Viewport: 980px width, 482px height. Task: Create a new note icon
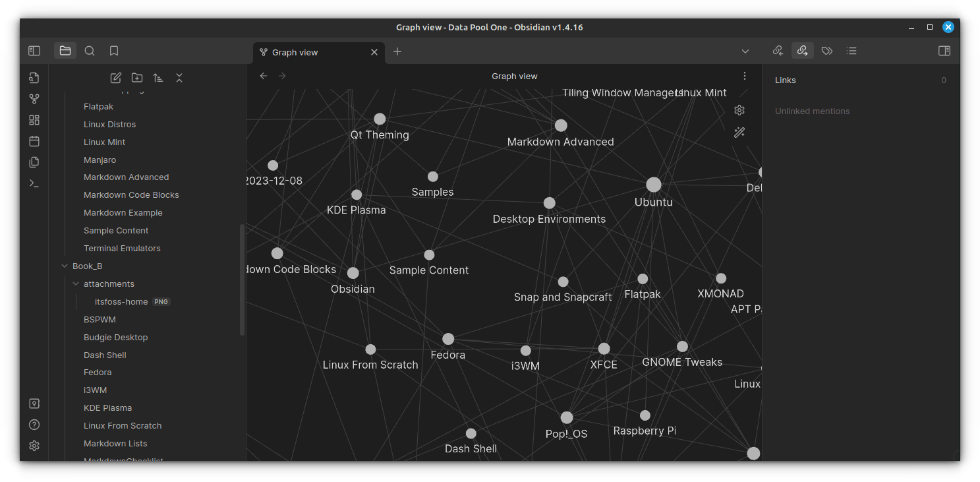tap(116, 78)
